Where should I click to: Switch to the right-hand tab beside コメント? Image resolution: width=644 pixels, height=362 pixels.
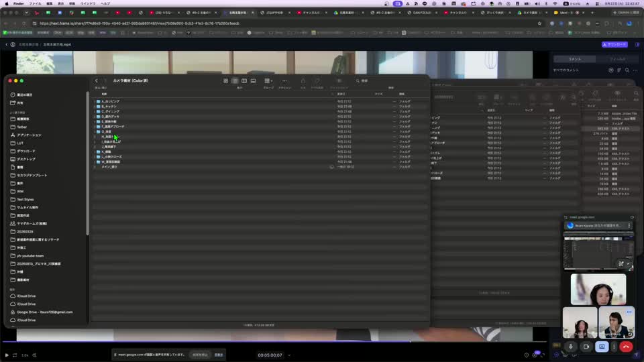pos(617,59)
